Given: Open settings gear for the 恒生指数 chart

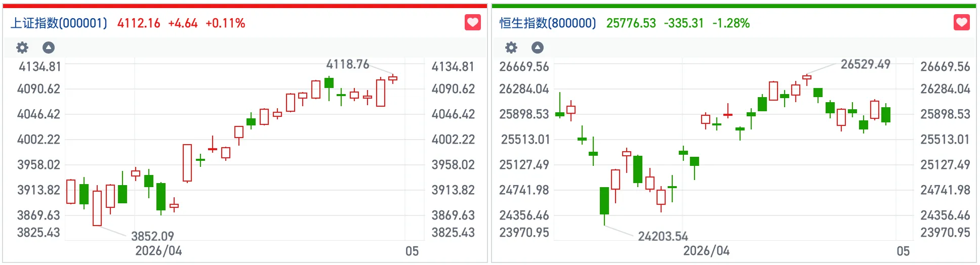Looking at the screenshot, I should pos(511,48).
